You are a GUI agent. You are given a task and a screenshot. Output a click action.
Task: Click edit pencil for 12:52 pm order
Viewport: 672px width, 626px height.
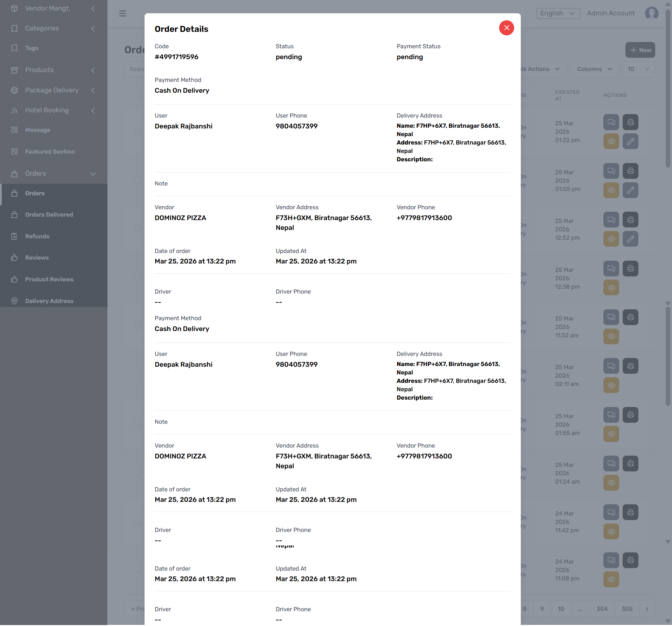pyautogui.click(x=630, y=239)
